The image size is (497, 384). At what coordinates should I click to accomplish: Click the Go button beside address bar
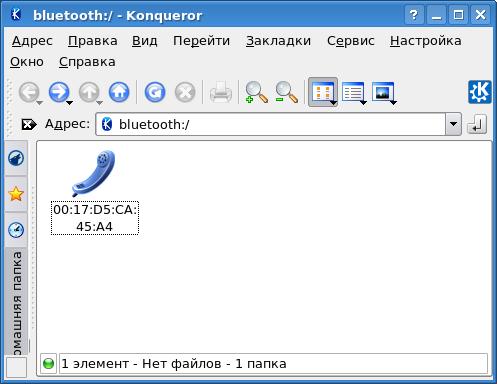pos(477,124)
